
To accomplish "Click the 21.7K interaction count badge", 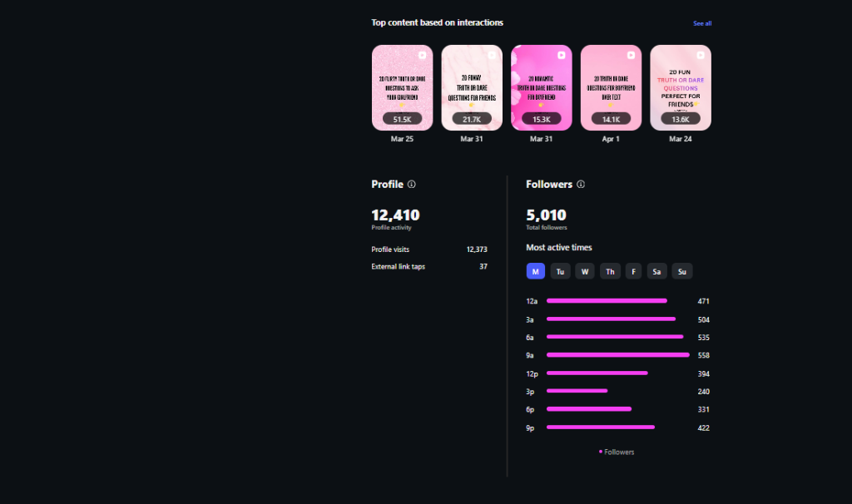I will [x=472, y=119].
